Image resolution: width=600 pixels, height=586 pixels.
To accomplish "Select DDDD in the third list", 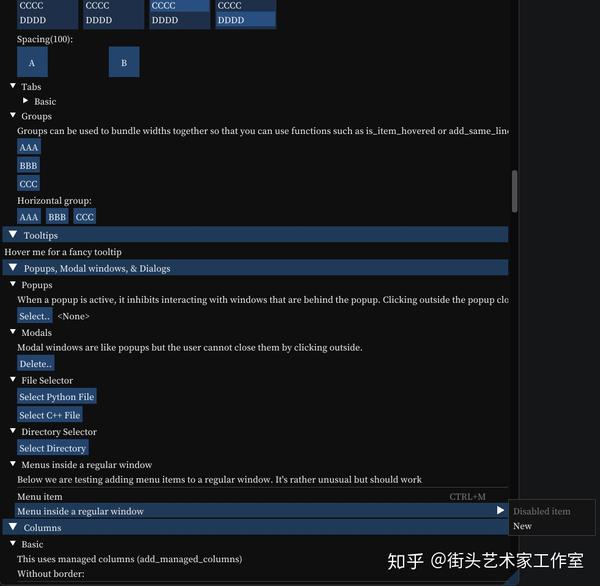I will click(179, 20).
